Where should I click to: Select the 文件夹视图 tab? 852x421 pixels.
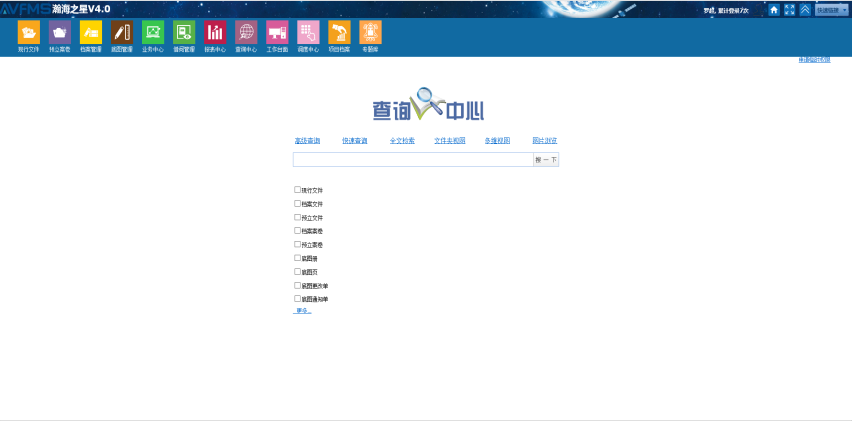point(449,141)
